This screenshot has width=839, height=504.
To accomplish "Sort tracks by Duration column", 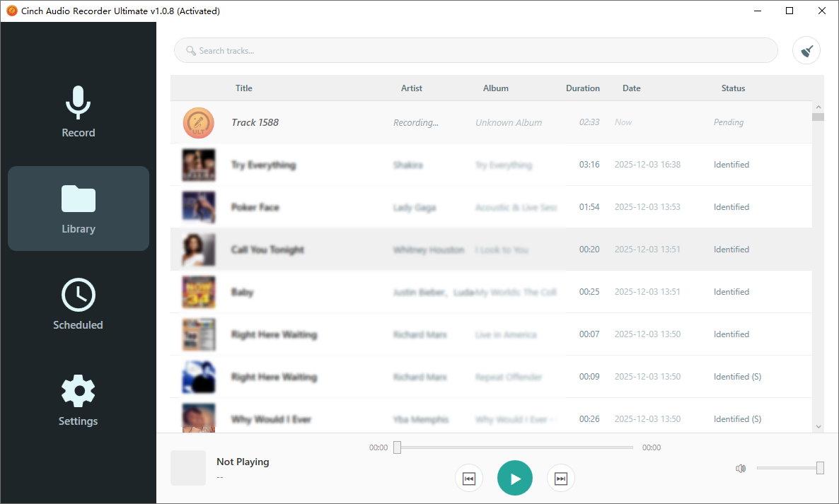I will (582, 88).
